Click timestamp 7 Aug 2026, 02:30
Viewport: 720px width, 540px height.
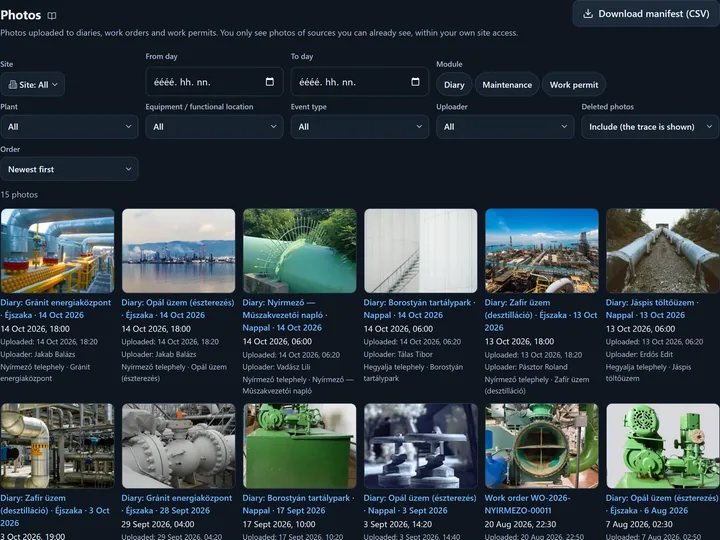[x=639, y=524]
